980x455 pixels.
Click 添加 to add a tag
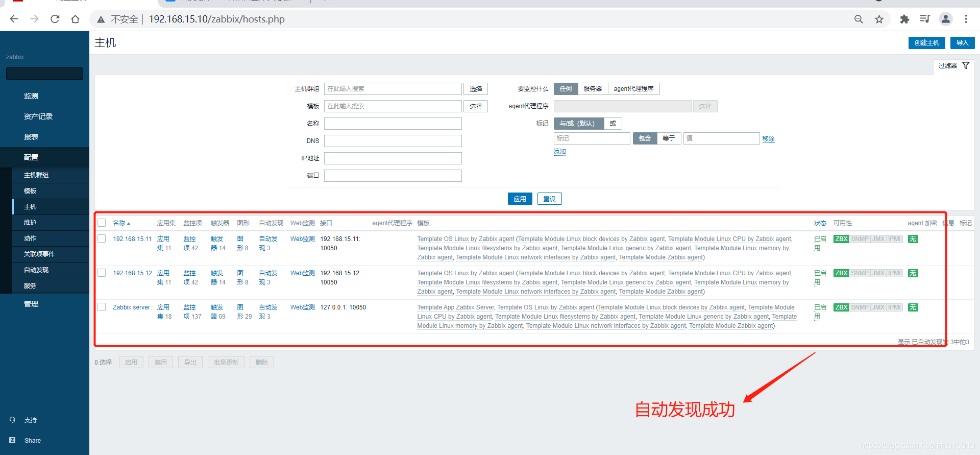tap(560, 152)
